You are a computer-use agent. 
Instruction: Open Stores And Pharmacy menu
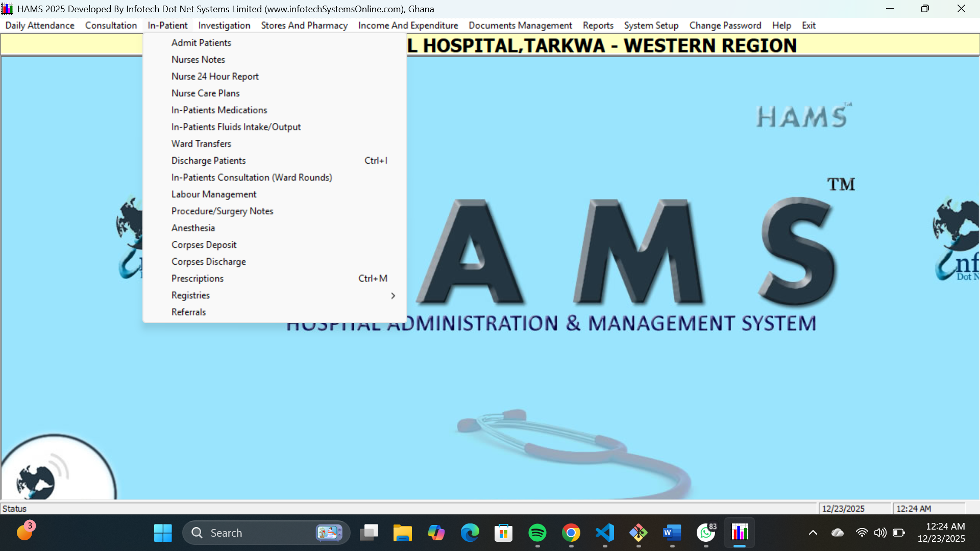(x=304, y=26)
